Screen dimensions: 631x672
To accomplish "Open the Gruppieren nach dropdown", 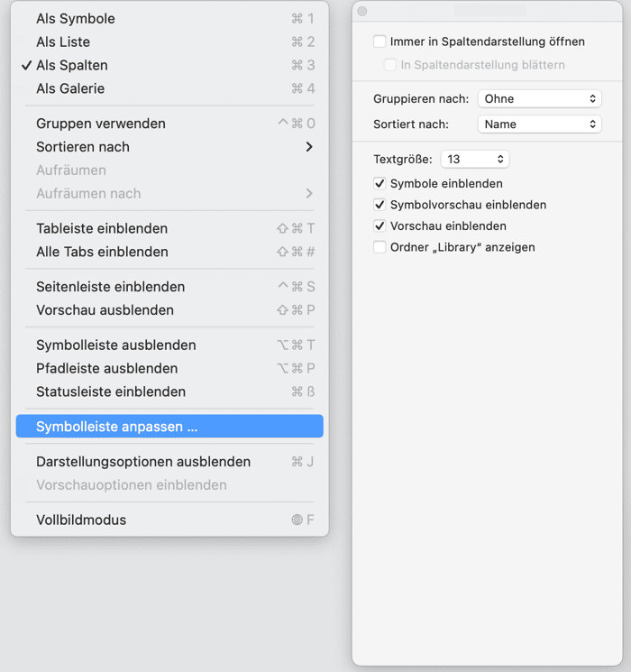I will coord(539,98).
